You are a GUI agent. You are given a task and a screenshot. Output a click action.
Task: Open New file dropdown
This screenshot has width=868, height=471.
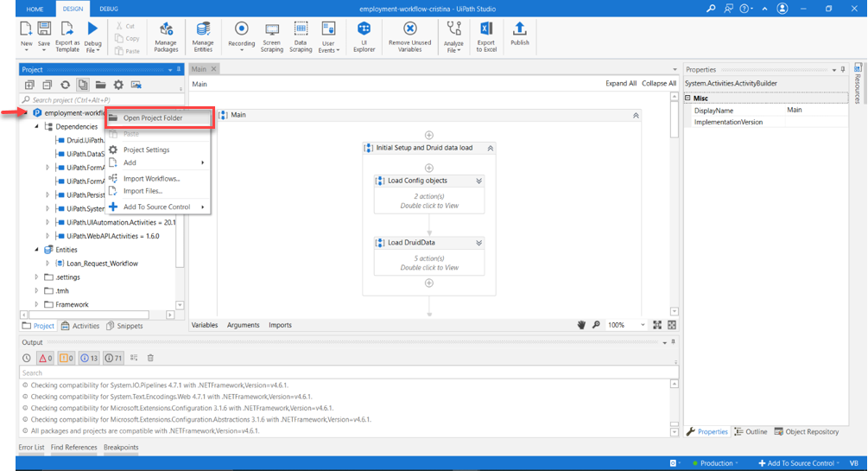click(x=27, y=50)
